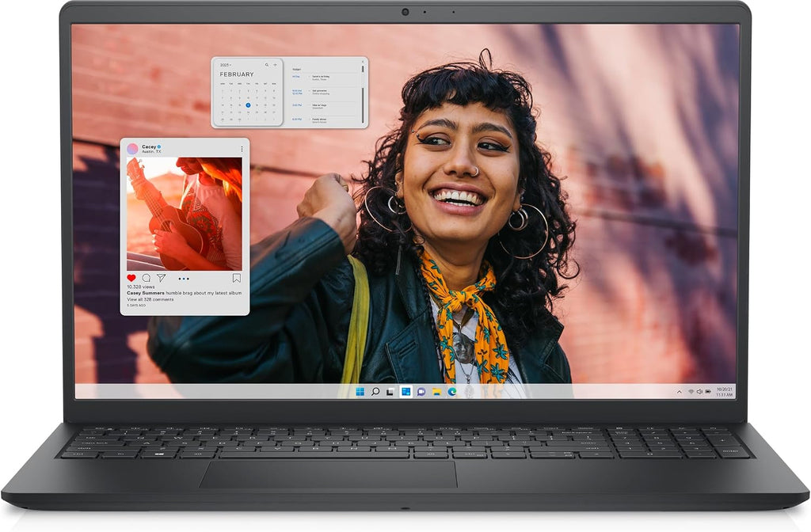
Task: Open File Explorer from taskbar
Action: 436,392
